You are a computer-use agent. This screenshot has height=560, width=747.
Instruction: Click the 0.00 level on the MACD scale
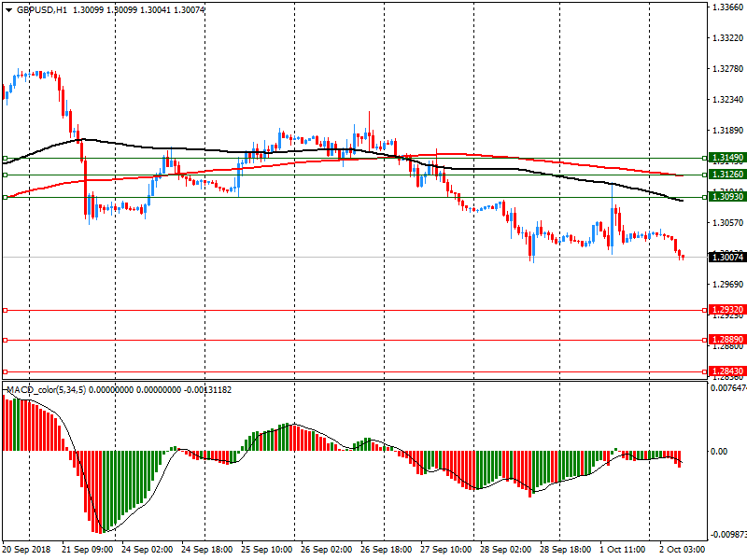(720, 452)
